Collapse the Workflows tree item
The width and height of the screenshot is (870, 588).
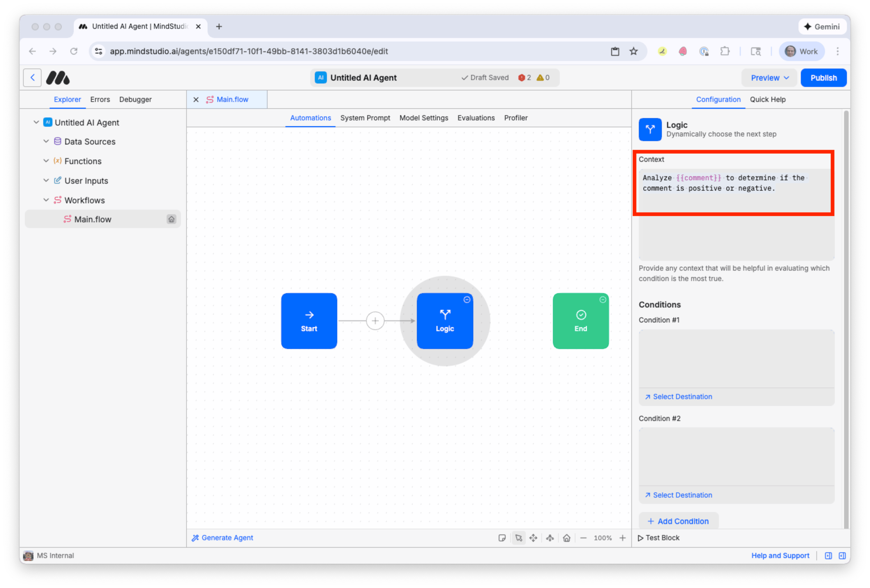(46, 200)
